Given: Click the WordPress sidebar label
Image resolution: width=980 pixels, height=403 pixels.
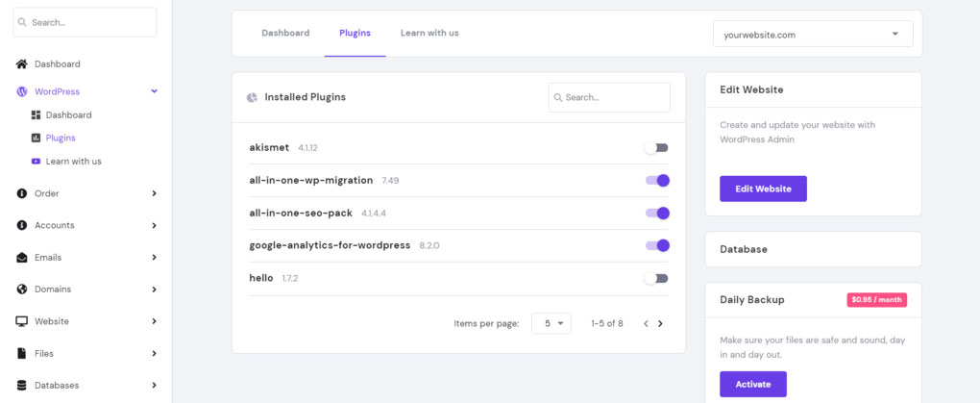Looking at the screenshot, I should [x=57, y=91].
